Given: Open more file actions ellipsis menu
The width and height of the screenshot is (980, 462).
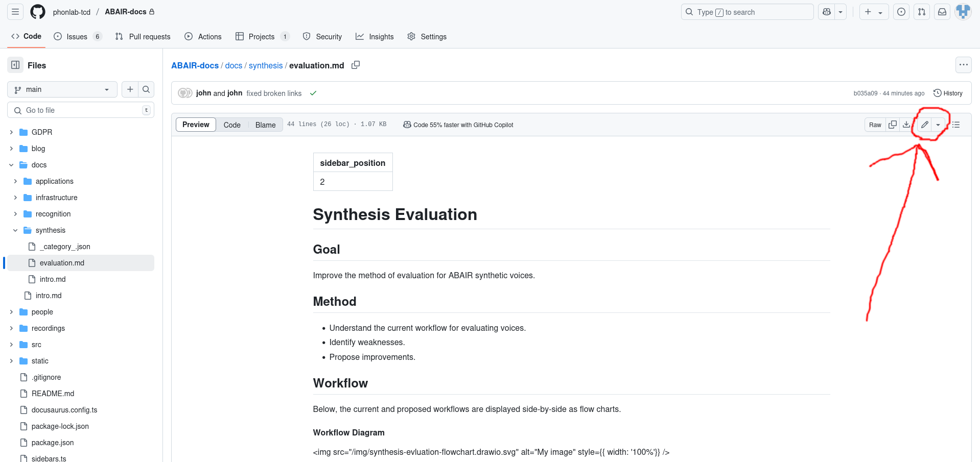Looking at the screenshot, I should pos(963,65).
